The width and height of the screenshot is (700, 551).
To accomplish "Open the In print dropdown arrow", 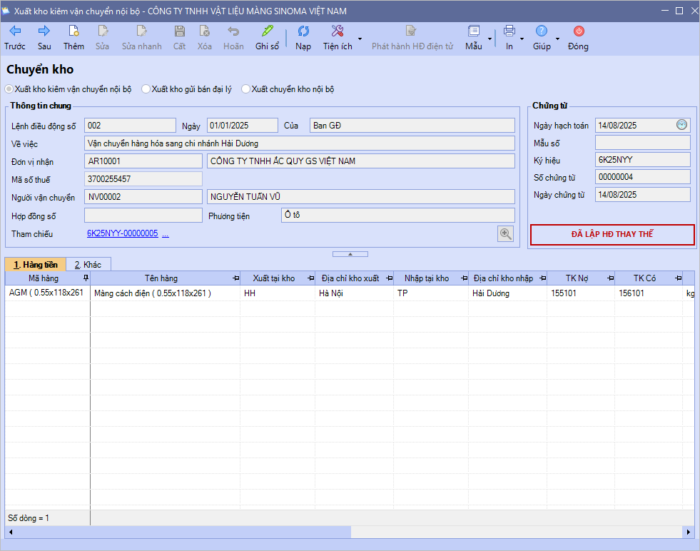I will 522,39.
